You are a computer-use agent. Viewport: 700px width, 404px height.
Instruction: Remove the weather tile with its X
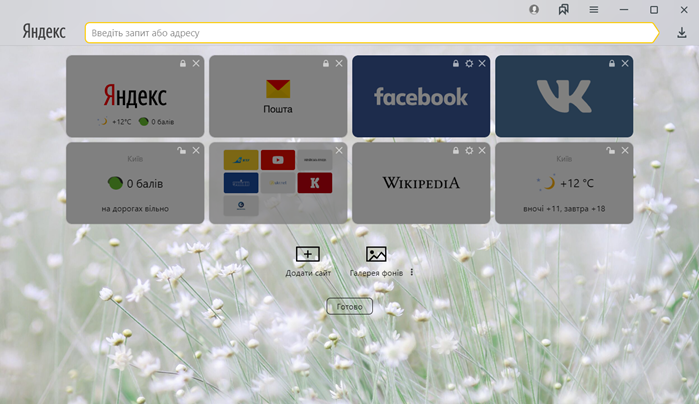625,150
